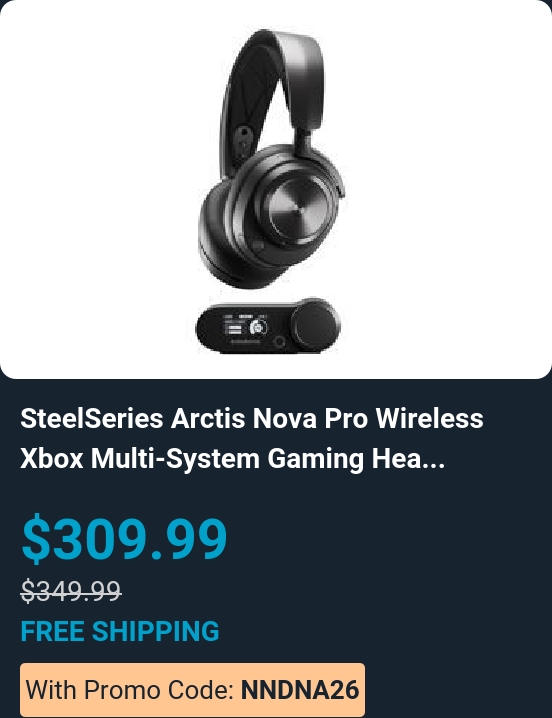The width and height of the screenshot is (552, 718).
Task: Click the round volume knob on base station
Action: pyautogui.click(x=315, y=324)
